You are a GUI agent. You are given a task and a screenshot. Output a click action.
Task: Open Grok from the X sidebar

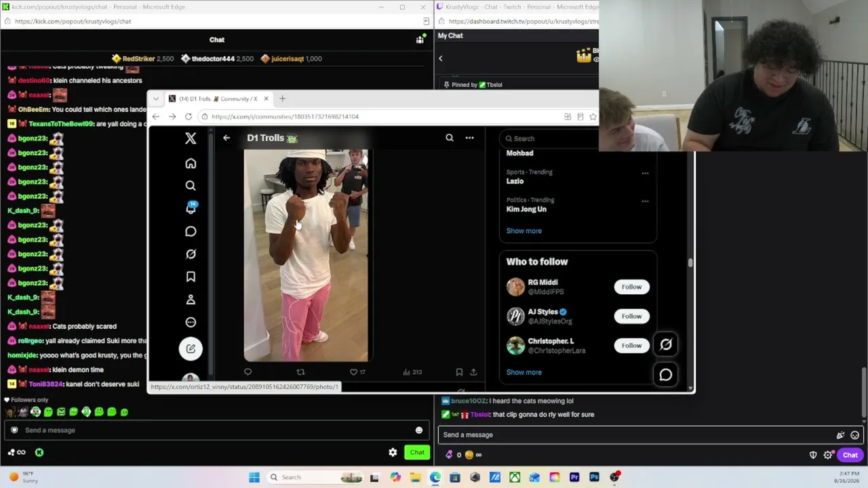191,254
